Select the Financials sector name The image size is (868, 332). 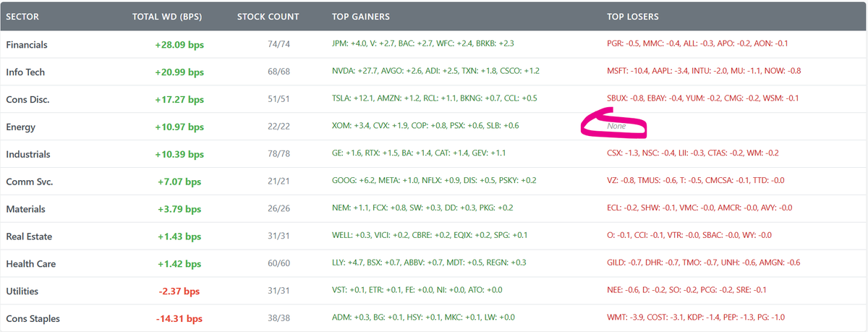pos(27,45)
